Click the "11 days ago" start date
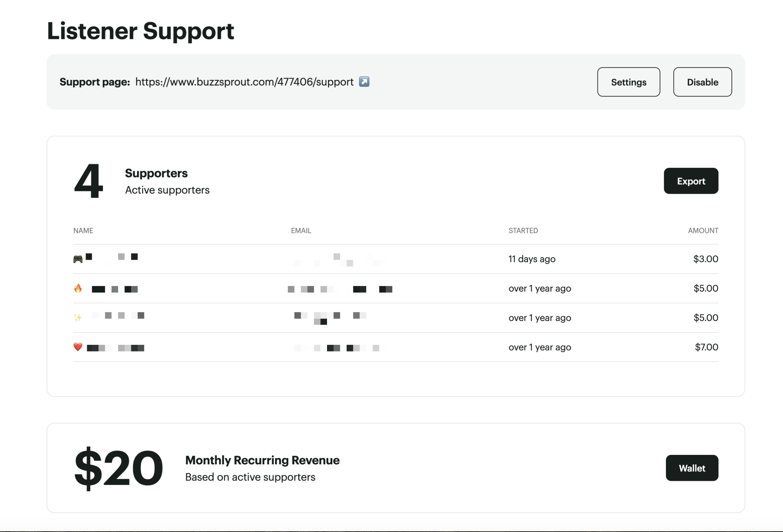Viewport: 783px width, 532px height. [532, 259]
